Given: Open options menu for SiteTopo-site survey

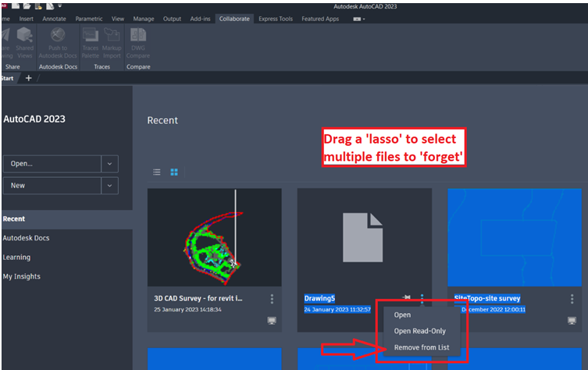Looking at the screenshot, I should 572,299.
